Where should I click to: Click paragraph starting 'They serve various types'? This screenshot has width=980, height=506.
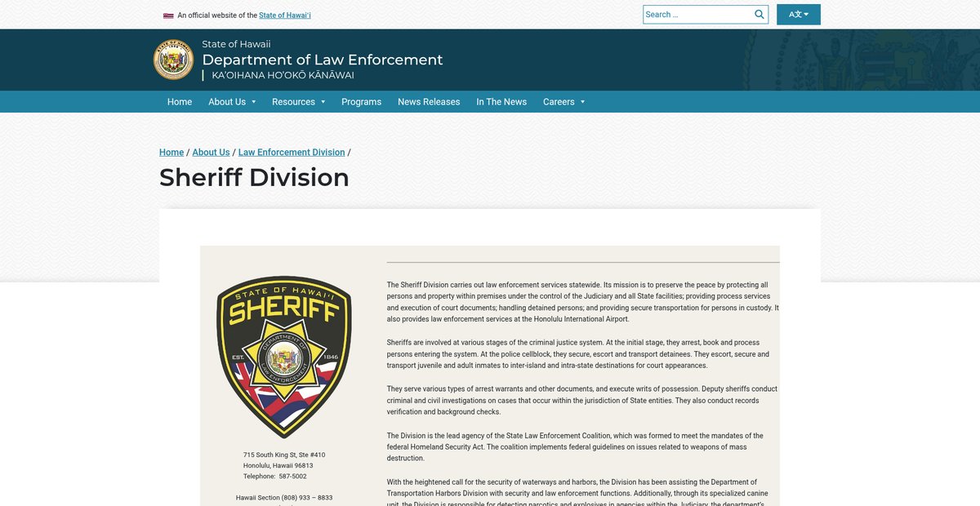582,401
